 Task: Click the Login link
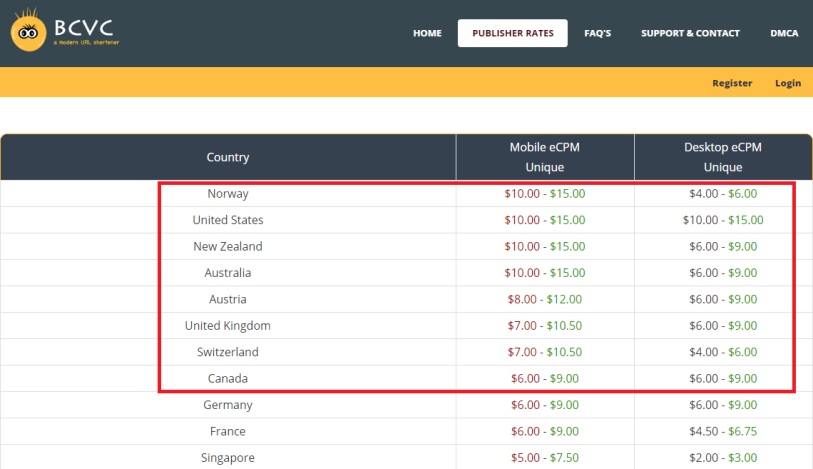(x=788, y=83)
